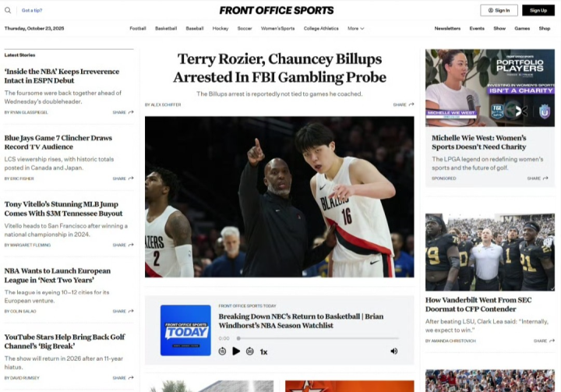The image size is (561, 392).
Task: Click the Vanderbilt football team photo
Action: pos(490,252)
